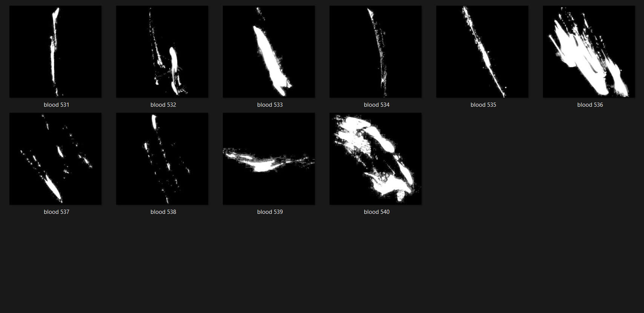Choose the blood 539 horizontal smear thumbnail

(x=269, y=159)
